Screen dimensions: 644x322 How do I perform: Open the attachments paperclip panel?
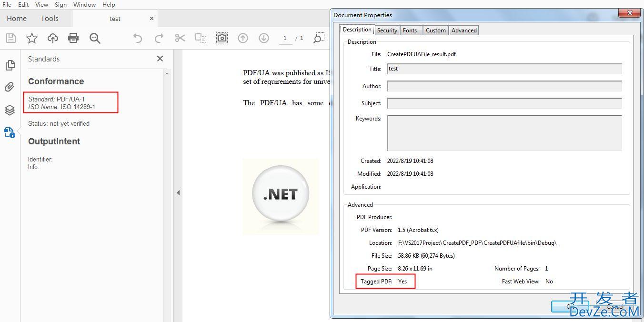(x=10, y=87)
